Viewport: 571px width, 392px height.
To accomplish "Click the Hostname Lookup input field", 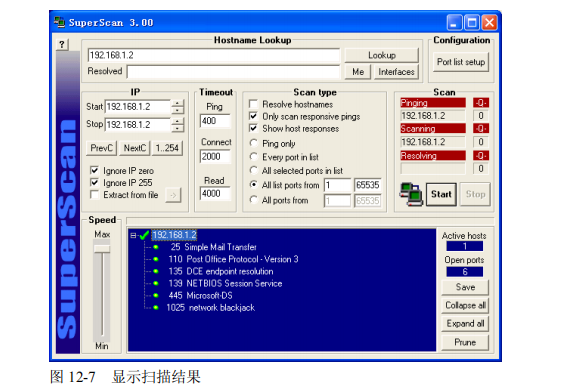I will click(x=214, y=55).
